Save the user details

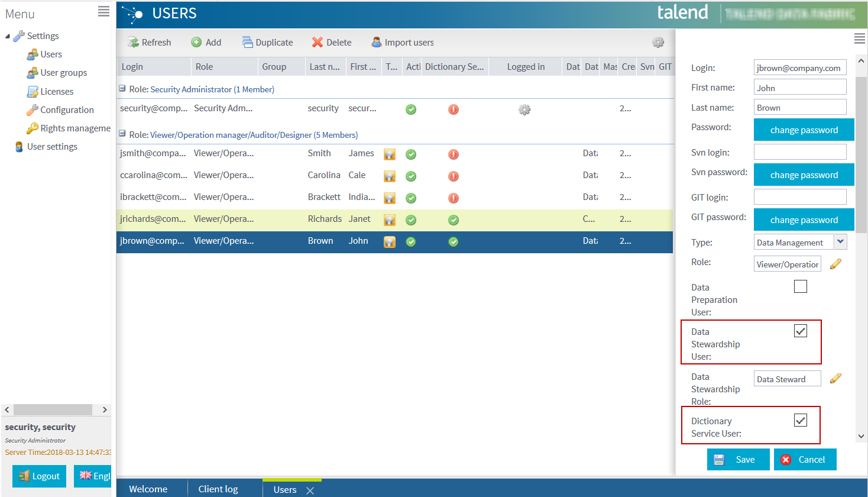[738, 460]
